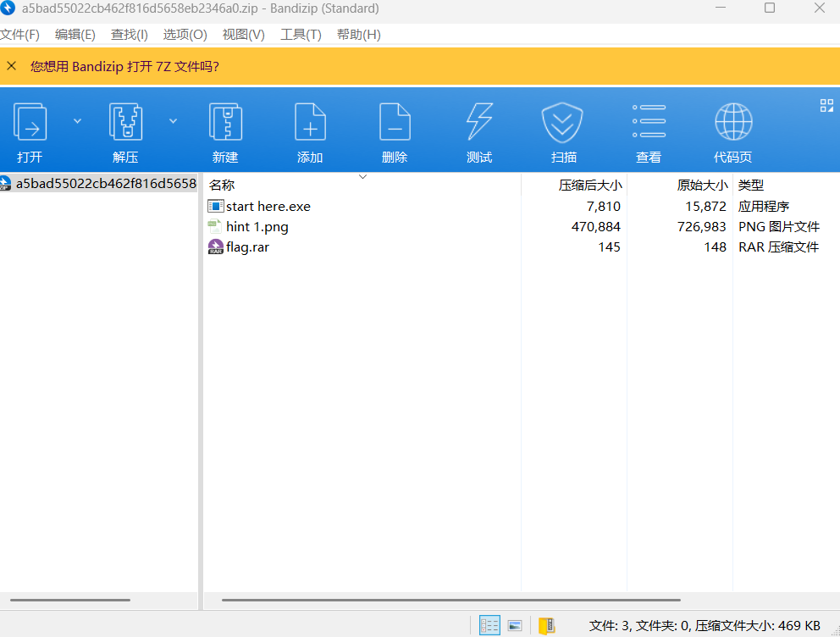The image size is (840, 637).
Task: Expand the Open button dropdown arrow
Action: [x=77, y=121]
